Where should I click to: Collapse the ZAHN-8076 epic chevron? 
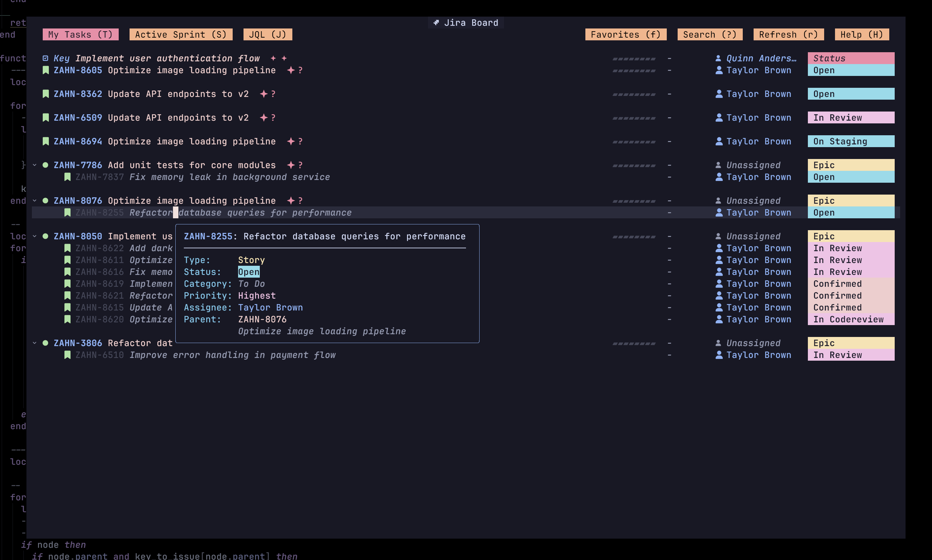(35, 201)
